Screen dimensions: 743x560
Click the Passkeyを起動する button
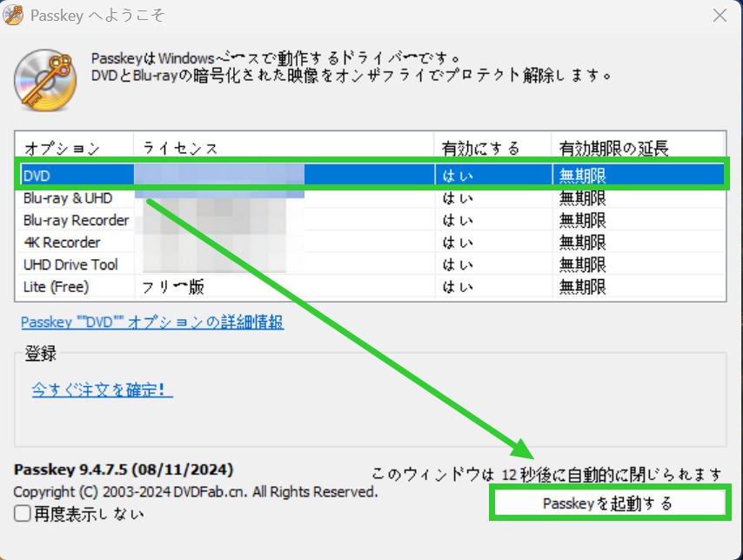(610, 503)
